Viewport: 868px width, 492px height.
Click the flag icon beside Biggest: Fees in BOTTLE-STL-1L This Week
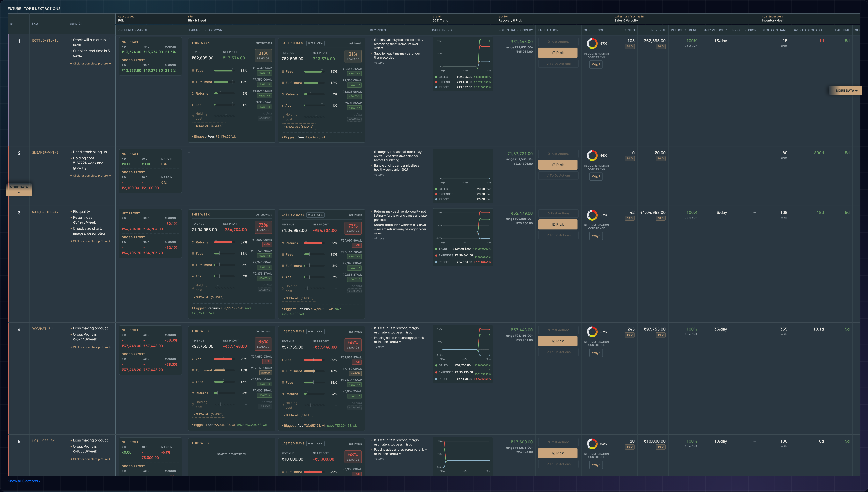coord(193,137)
